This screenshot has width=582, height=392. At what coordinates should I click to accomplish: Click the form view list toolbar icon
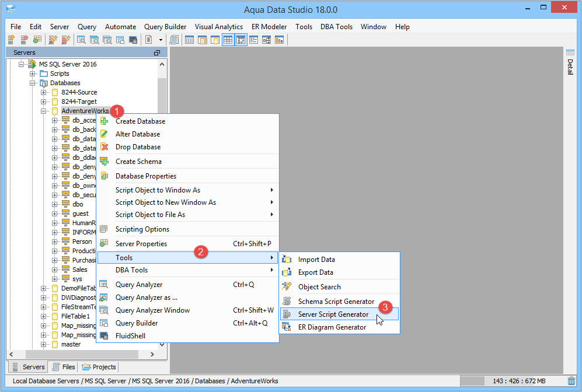pos(253,40)
